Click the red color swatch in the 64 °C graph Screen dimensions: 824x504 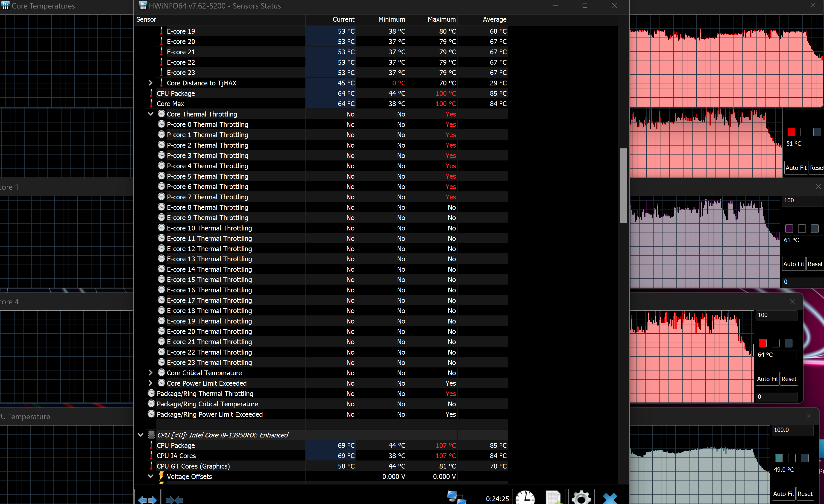tap(763, 343)
